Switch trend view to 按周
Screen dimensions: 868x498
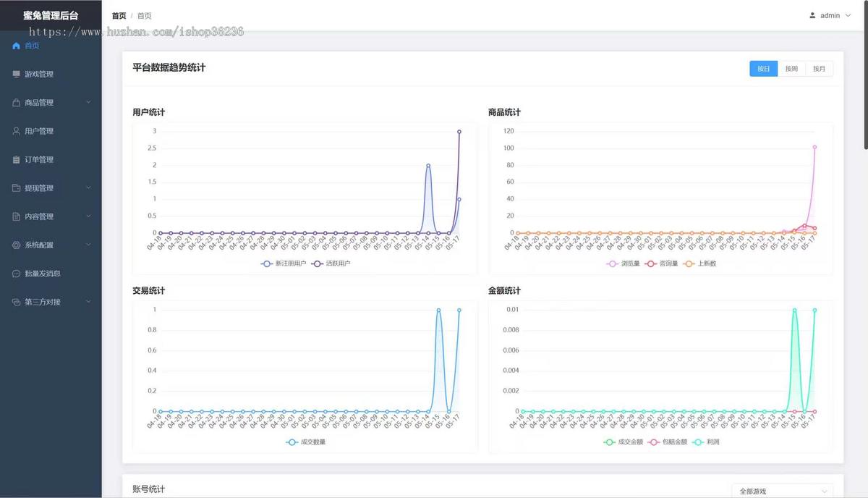click(x=791, y=69)
